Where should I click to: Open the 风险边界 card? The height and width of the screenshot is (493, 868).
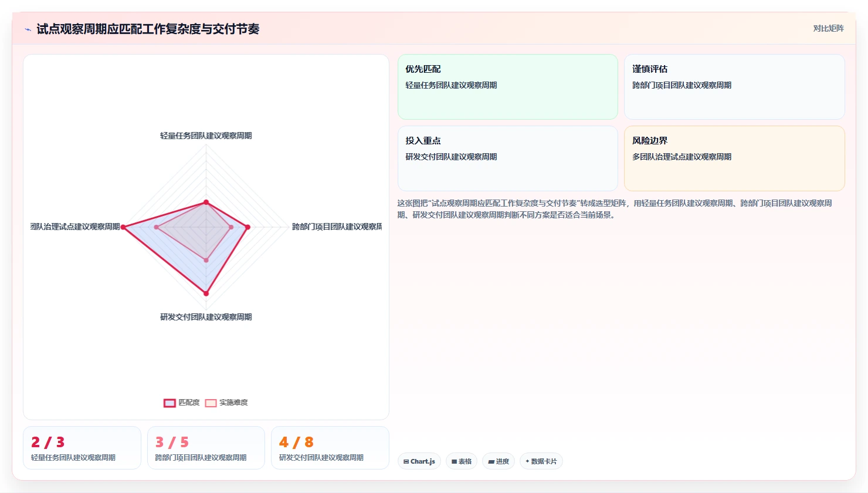point(734,158)
